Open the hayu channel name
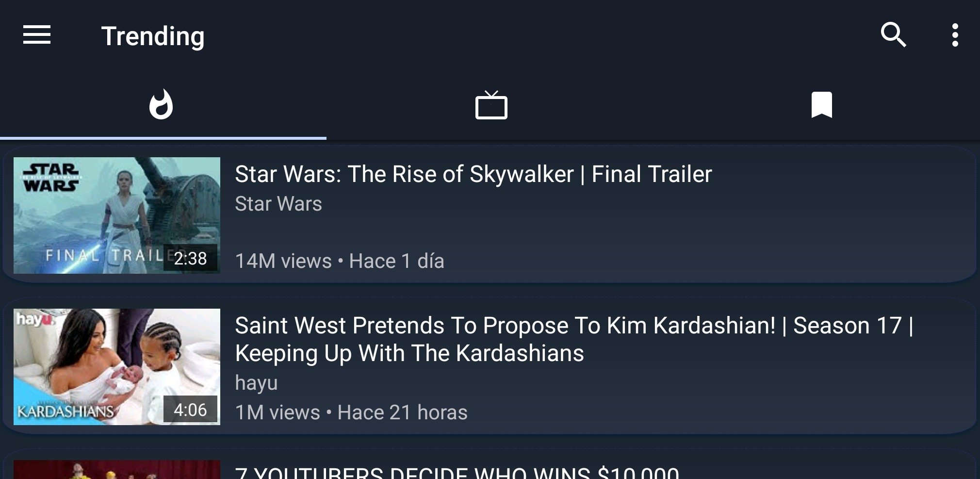 pos(256,383)
